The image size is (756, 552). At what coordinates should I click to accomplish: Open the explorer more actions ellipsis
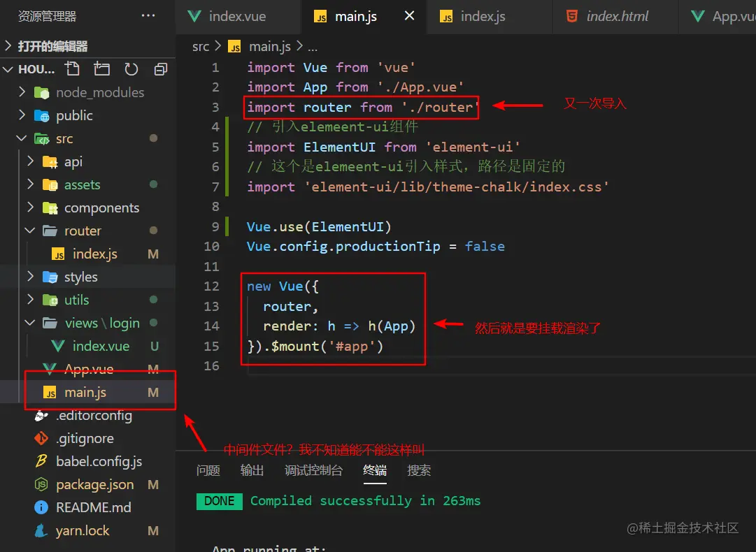click(148, 16)
